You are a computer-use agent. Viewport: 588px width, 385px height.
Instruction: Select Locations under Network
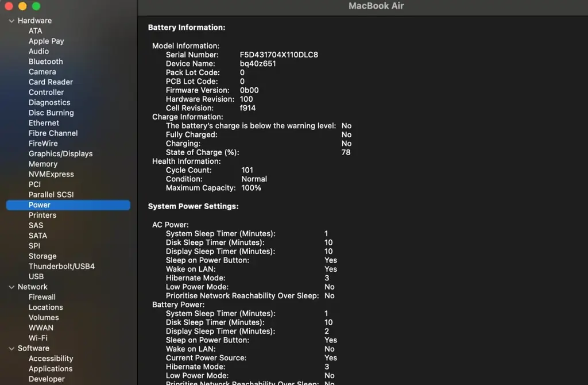coord(46,307)
